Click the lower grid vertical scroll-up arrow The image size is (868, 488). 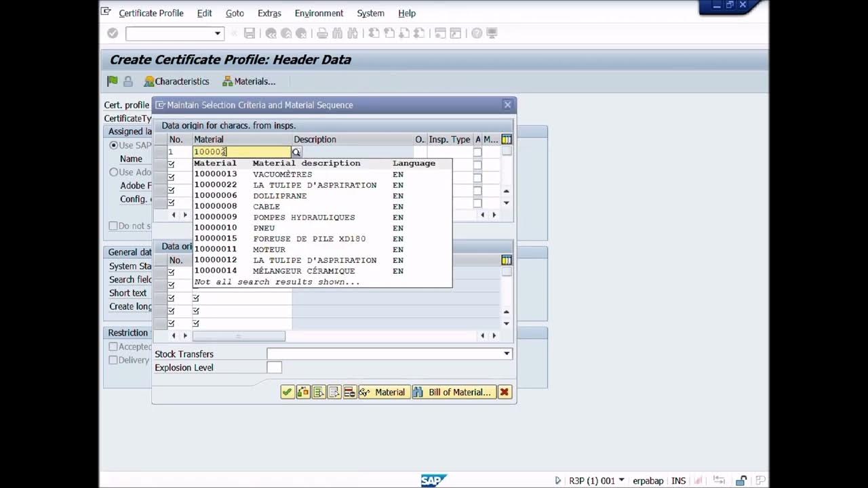click(507, 312)
